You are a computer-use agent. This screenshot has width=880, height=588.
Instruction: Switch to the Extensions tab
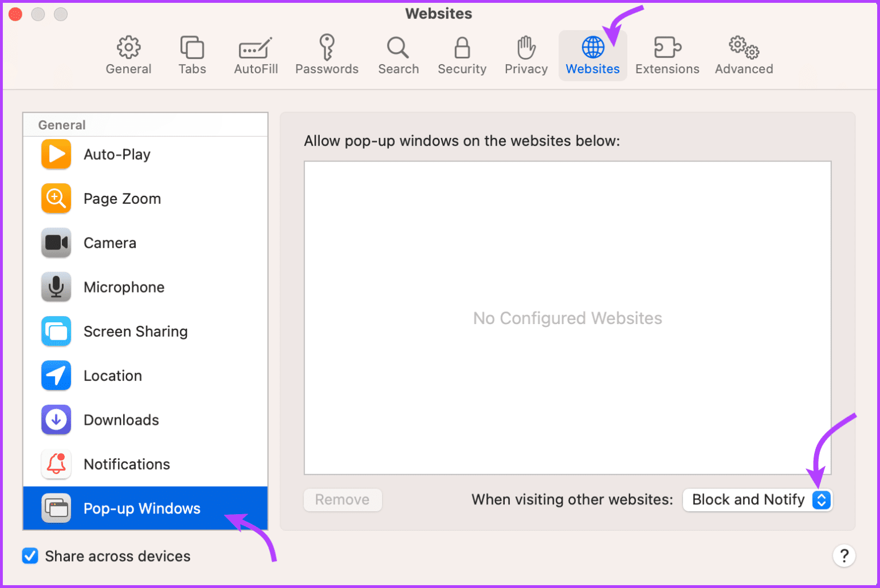pyautogui.click(x=667, y=54)
